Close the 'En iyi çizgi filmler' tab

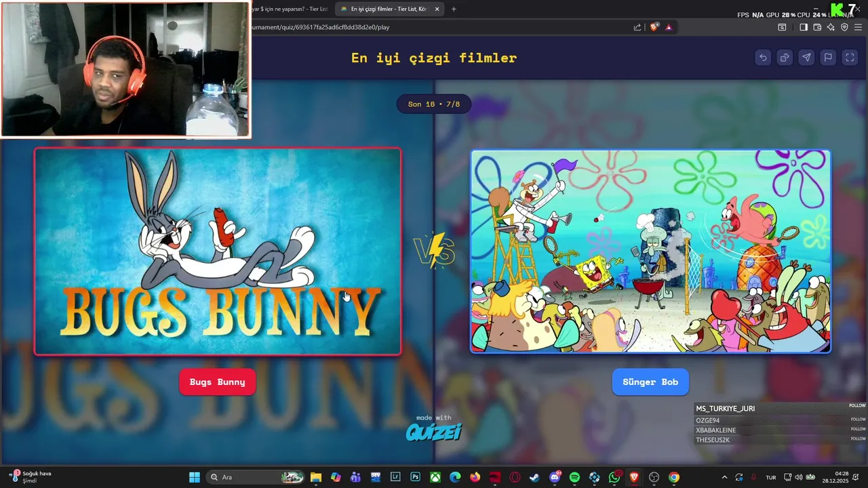tap(437, 9)
